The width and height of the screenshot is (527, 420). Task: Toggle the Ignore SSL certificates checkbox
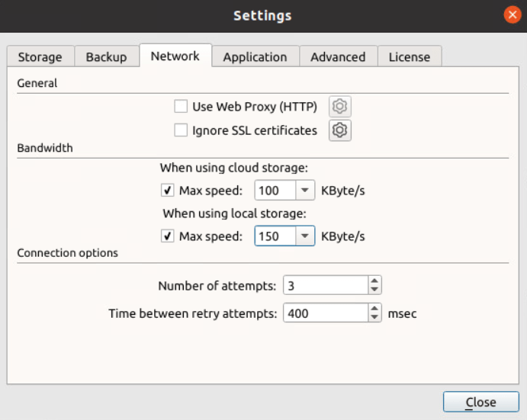click(181, 130)
